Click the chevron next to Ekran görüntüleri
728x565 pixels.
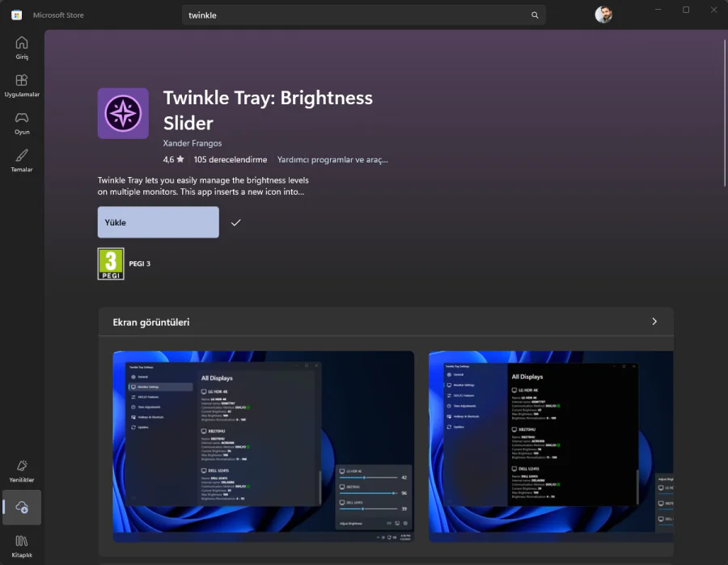[654, 321]
